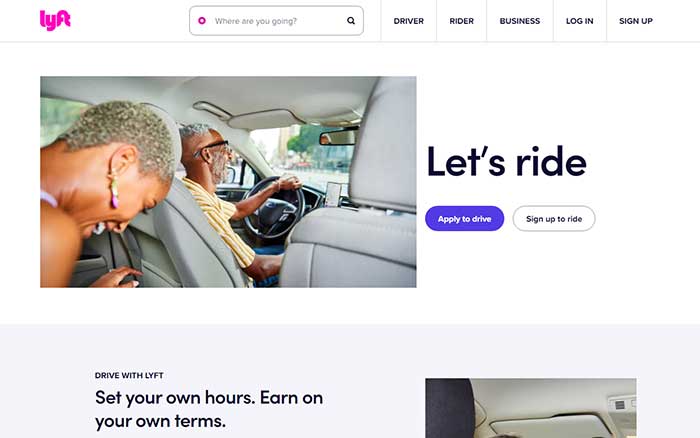Open the Rider menu
Viewport: 700px width, 438px height.
tap(462, 21)
